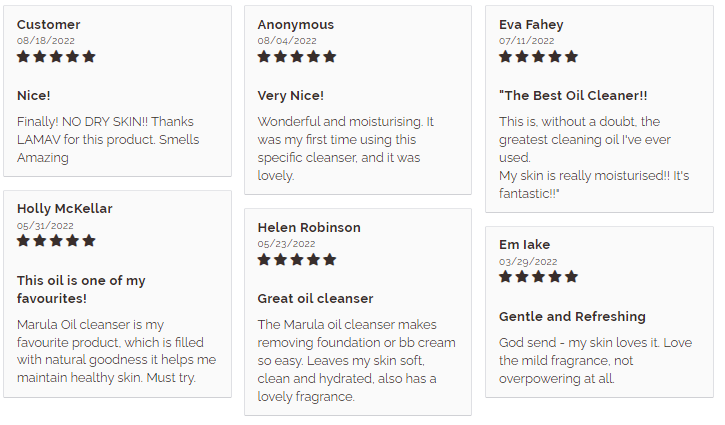Click the reviewer name Em Iake
Image resolution: width=725 pixels, height=425 pixels.
(524, 245)
